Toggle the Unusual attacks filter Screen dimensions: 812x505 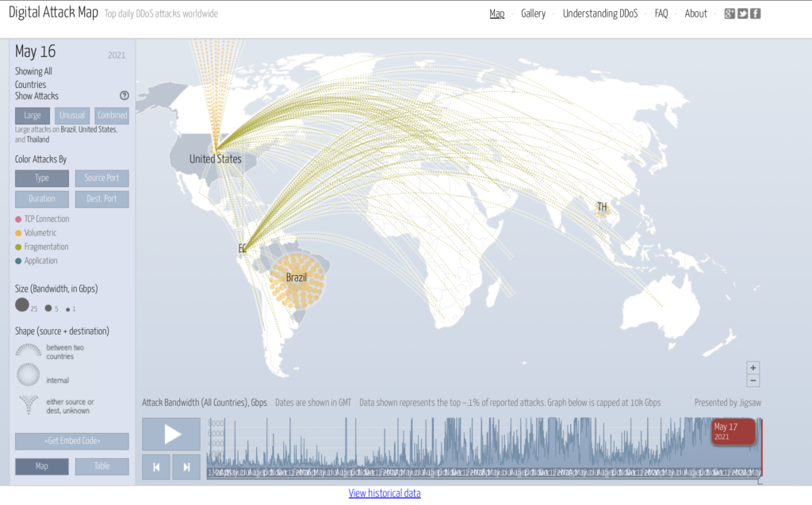(x=72, y=116)
